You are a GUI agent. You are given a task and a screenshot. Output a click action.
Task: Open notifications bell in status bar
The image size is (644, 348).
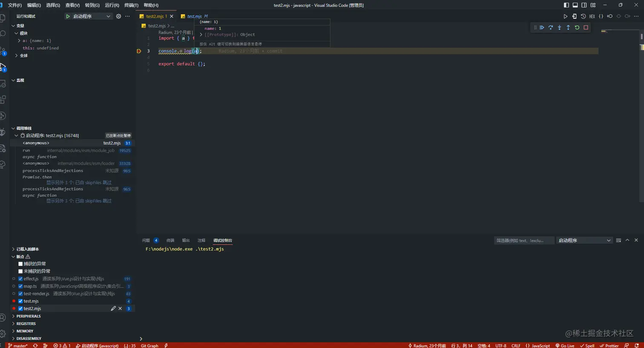coord(637,345)
